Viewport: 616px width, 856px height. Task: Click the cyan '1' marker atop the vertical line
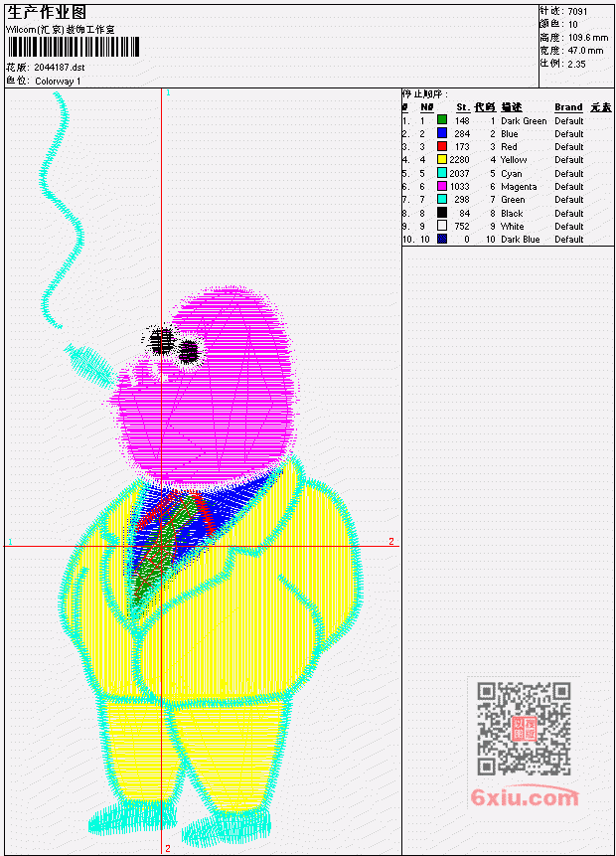[168, 93]
